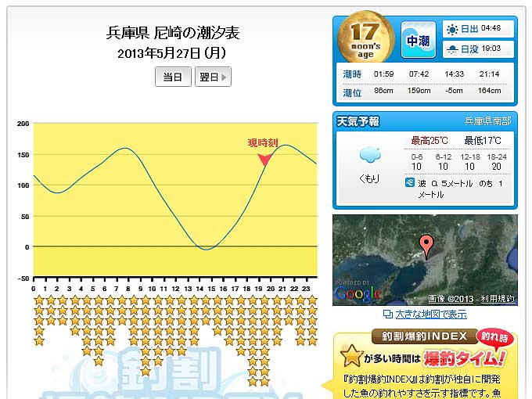Click the page title 兵庫県 尼崎の潮汐表
The image size is (532, 399).
(x=173, y=33)
